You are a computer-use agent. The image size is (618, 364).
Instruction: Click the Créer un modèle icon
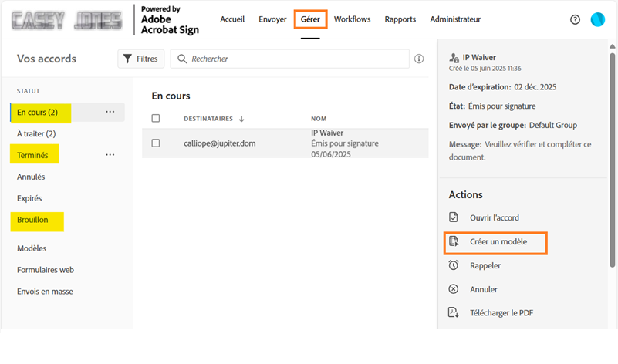[x=454, y=242]
